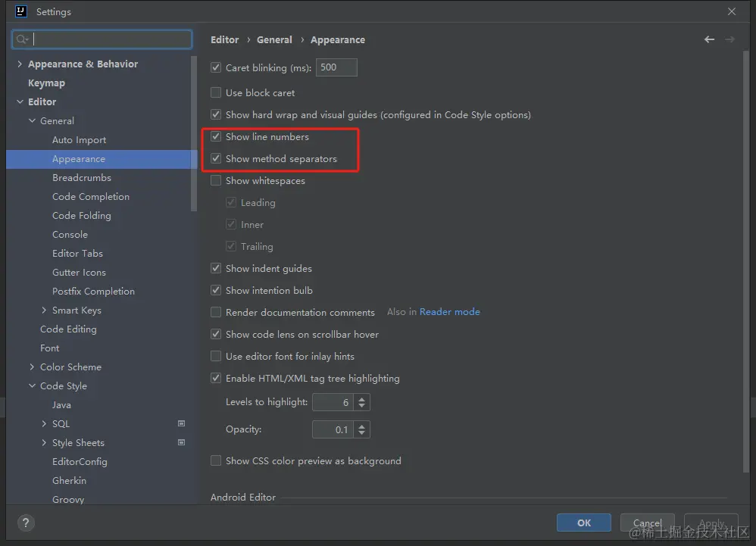This screenshot has height=546, width=756.
Task: Collapse the Editor tree node
Action: pyautogui.click(x=20, y=101)
